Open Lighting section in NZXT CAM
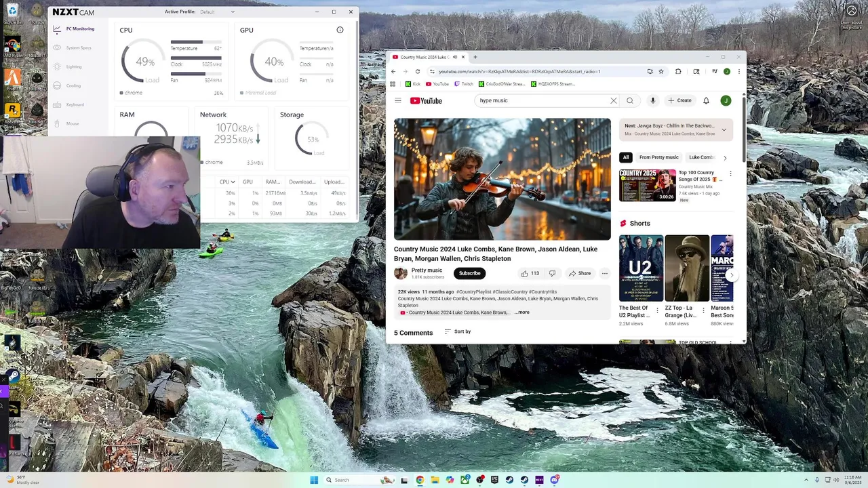 click(x=68, y=67)
